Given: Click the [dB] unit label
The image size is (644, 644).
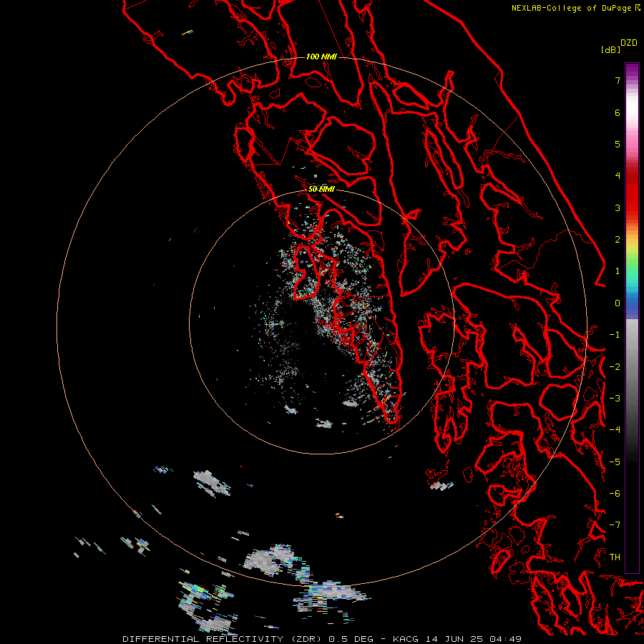Looking at the screenshot, I should [x=611, y=49].
